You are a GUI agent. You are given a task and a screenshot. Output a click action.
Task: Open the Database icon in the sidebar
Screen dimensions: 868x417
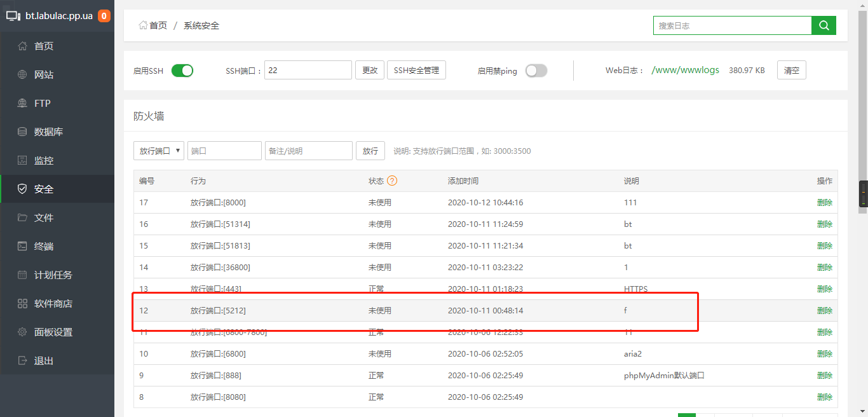(x=22, y=132)
